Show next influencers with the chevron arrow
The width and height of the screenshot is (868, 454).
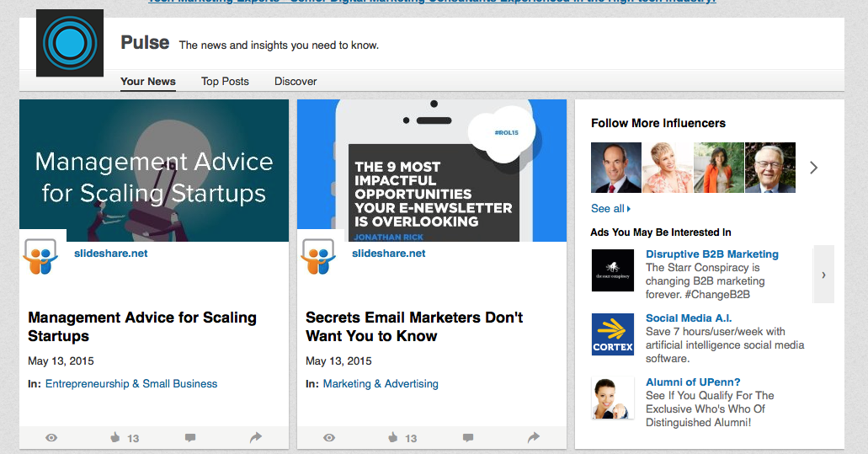point(813,168)
